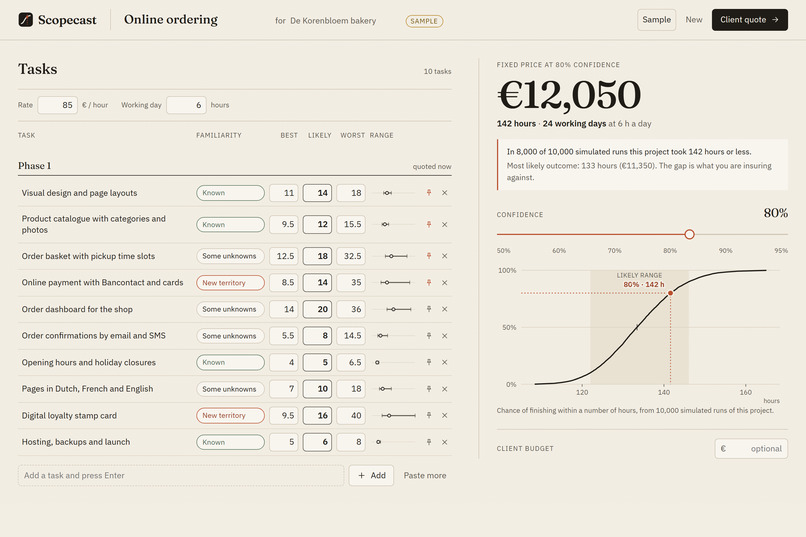
Task: Change familiarity of Pages in Dutch task
Action: tap(230, 389)
